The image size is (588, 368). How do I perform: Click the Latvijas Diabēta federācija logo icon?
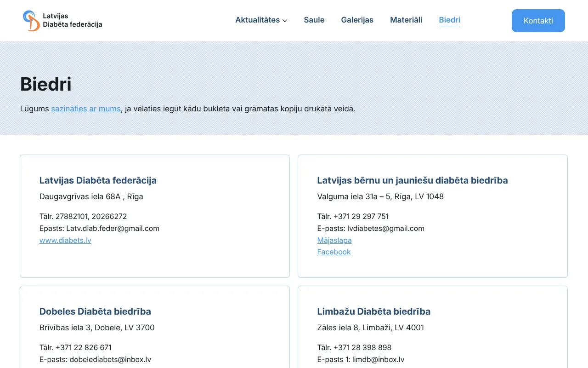click(31, 21)
